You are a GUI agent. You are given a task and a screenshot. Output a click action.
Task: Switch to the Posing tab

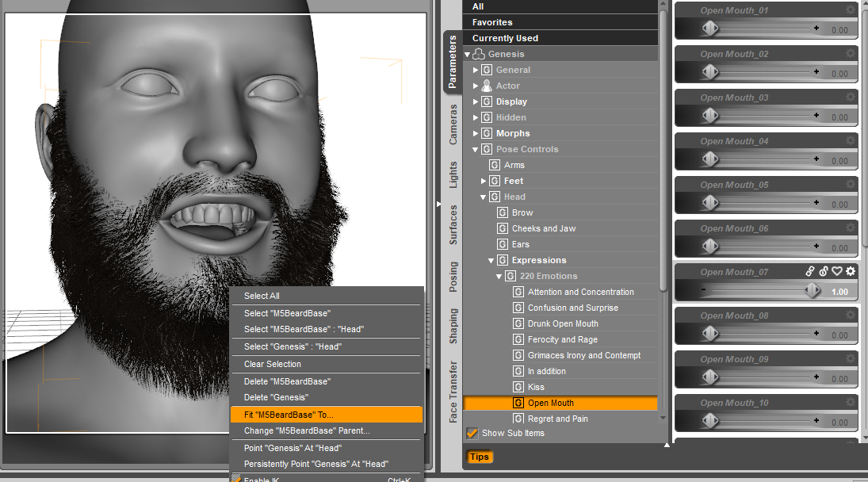click(x=453, y=277)
